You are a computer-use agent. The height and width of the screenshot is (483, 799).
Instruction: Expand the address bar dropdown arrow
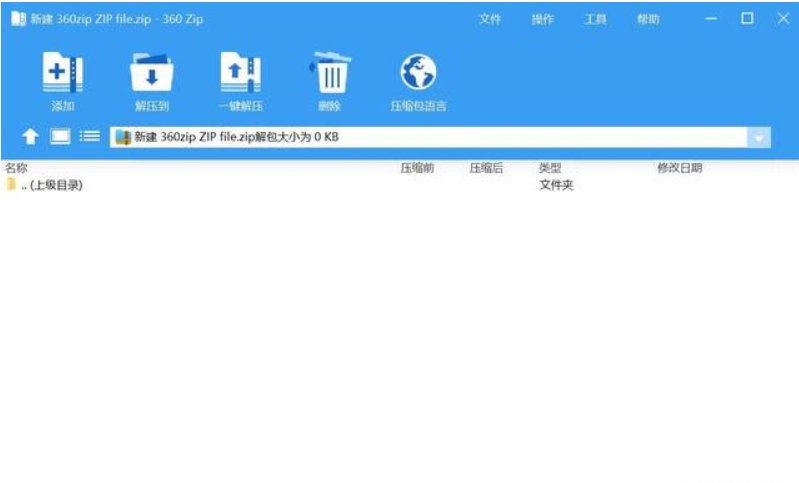tap(759, 138)
